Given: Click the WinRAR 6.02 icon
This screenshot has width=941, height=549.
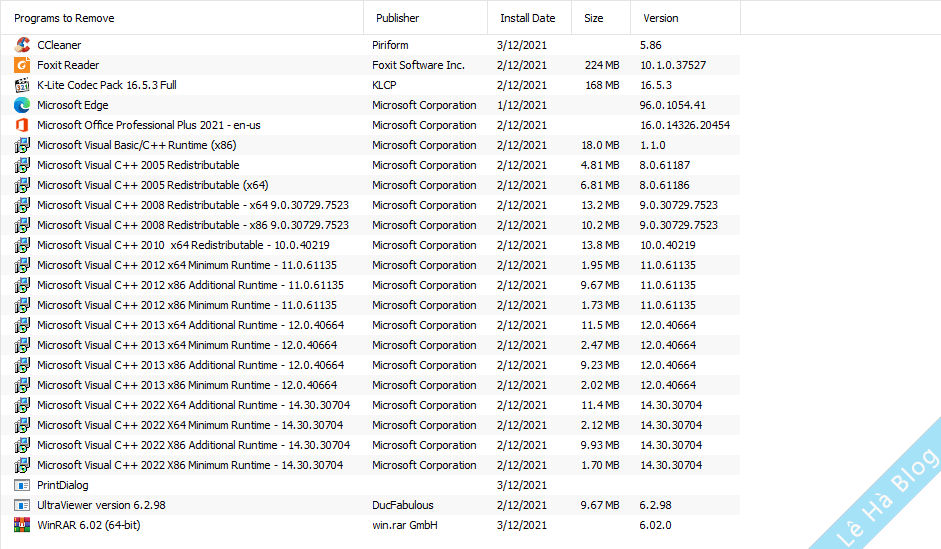Looking at the screenshot, I should point(22,525).
